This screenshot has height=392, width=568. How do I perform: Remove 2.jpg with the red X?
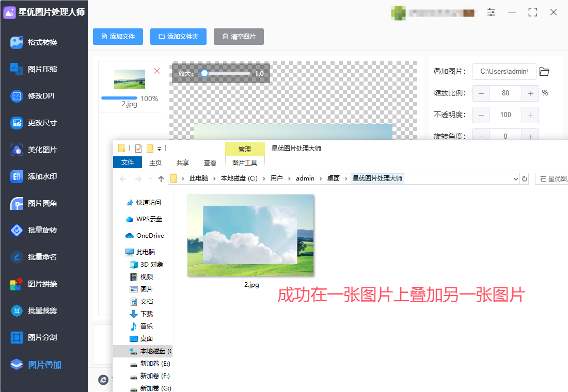(x=157, y=71)
